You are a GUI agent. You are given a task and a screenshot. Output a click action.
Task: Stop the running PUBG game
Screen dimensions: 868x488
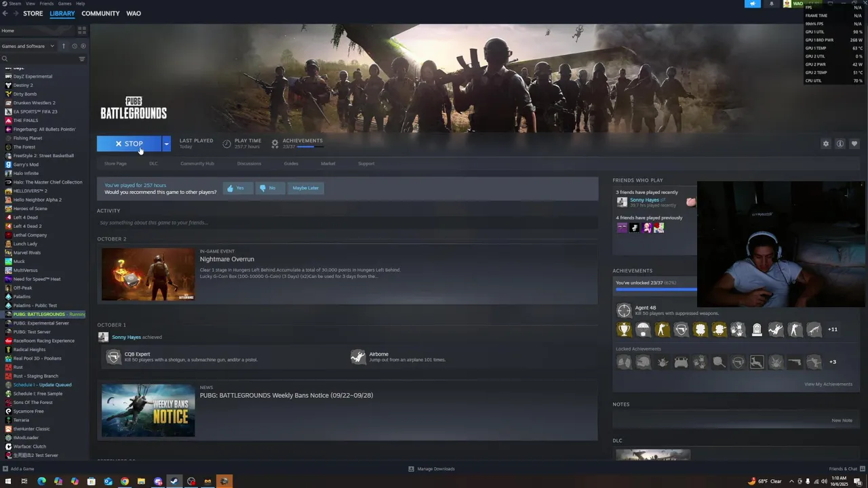click(129, 144)
